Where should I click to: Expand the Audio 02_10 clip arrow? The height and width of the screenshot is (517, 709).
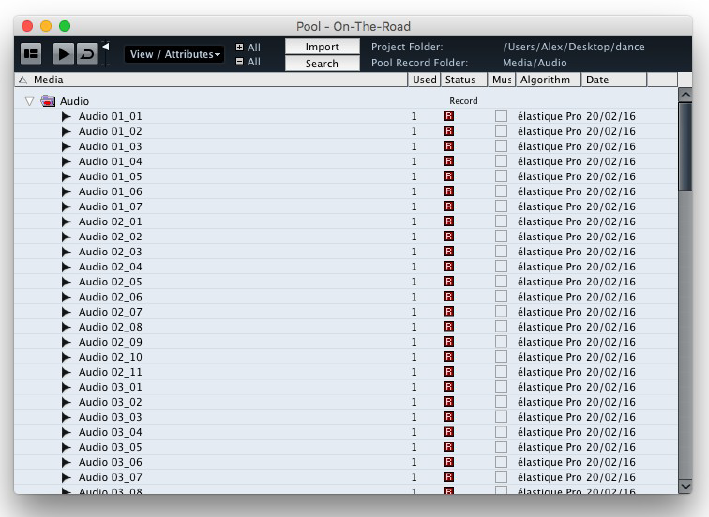(x=66, y=357)
